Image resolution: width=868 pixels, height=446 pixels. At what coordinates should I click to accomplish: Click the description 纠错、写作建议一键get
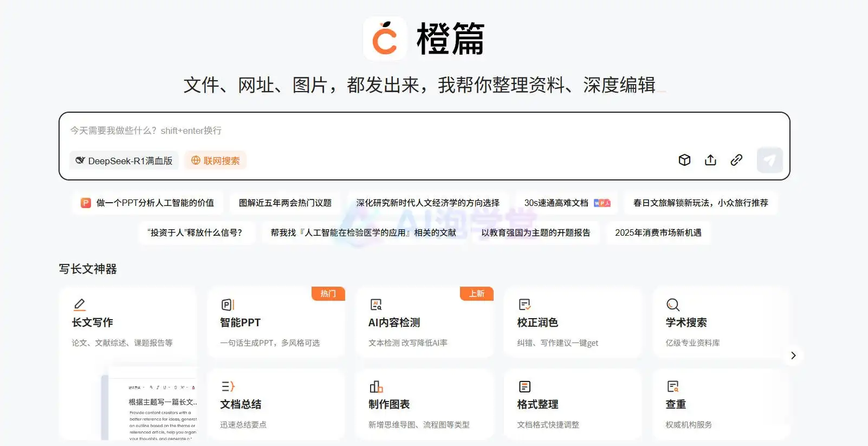pos(558,343)
